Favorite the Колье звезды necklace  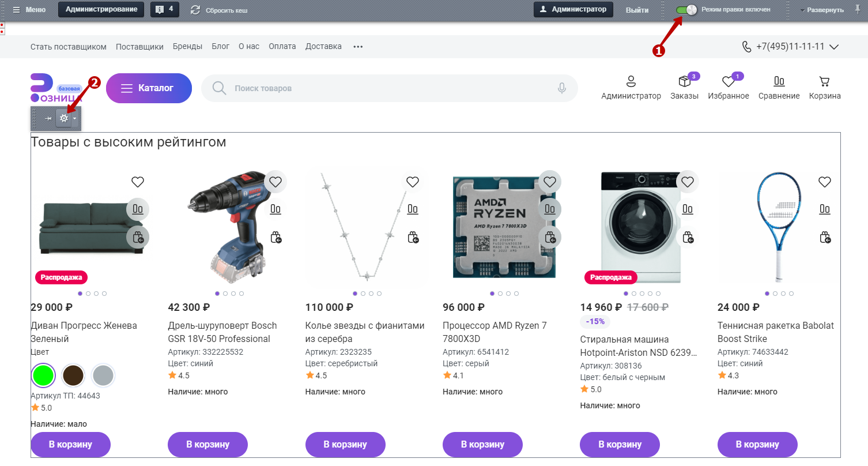(413, 182)
